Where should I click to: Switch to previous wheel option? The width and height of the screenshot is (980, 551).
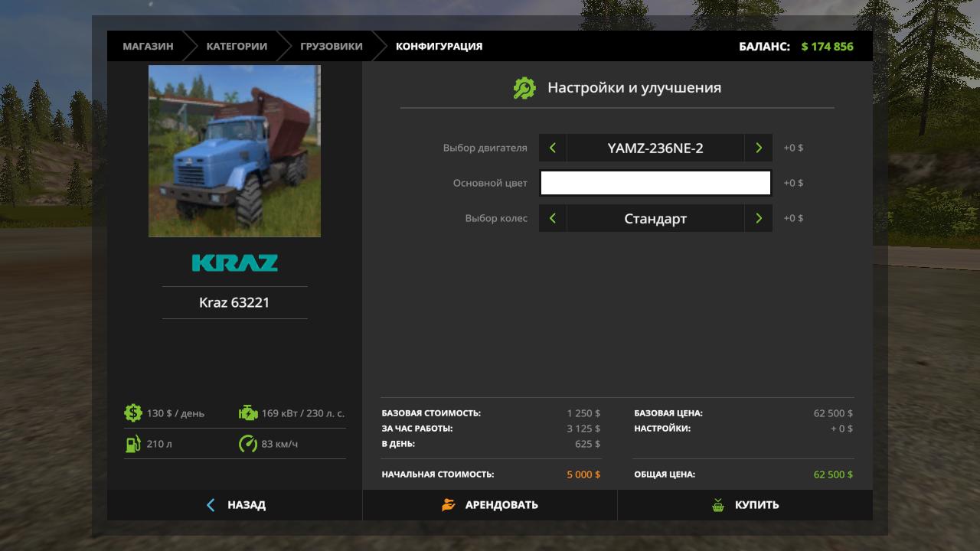click(x=553, y=218)
